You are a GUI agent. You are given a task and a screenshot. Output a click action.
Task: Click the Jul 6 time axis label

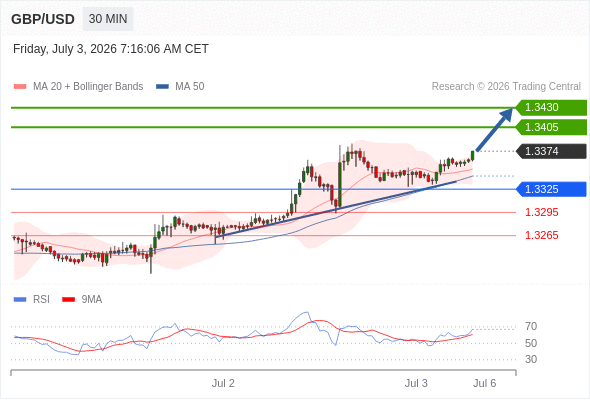tap(485, 383)
